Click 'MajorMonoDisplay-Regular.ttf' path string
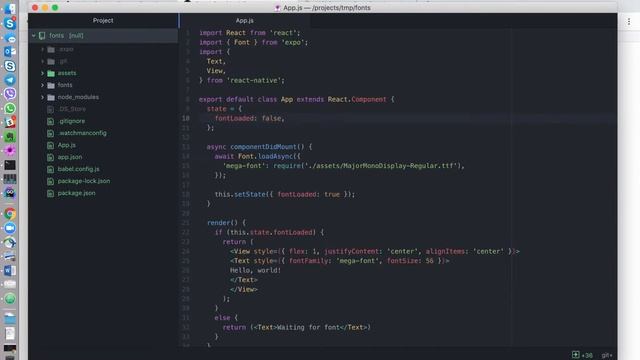The height and width of the screenshot is (360, 640). [398, 166]
